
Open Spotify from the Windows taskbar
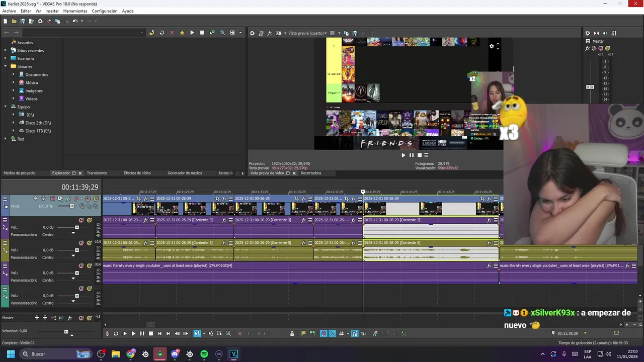(x=204, y=354)
